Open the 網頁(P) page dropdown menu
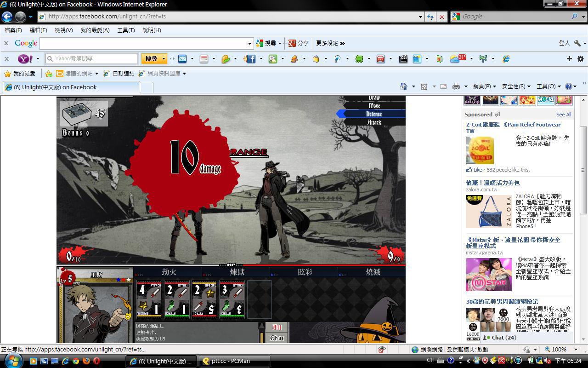The width and height of the screenshot is (588, 368). coord(485,86)
